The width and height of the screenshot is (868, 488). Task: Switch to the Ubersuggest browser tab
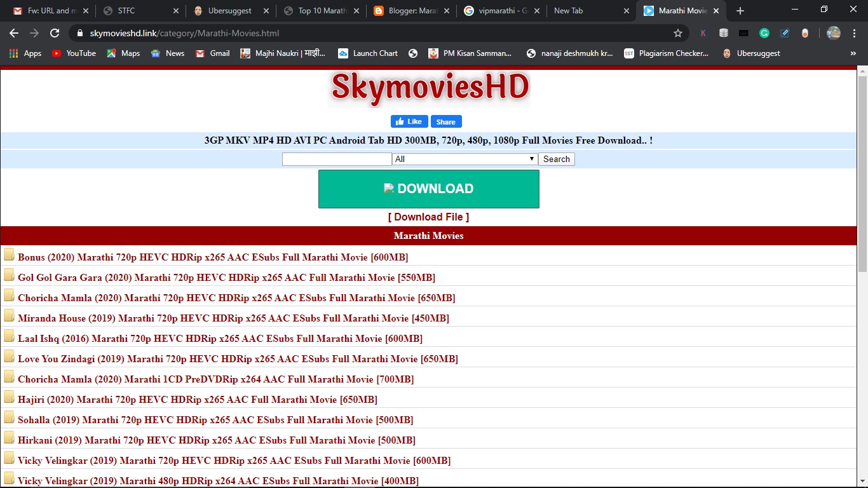tap(231, 11)
